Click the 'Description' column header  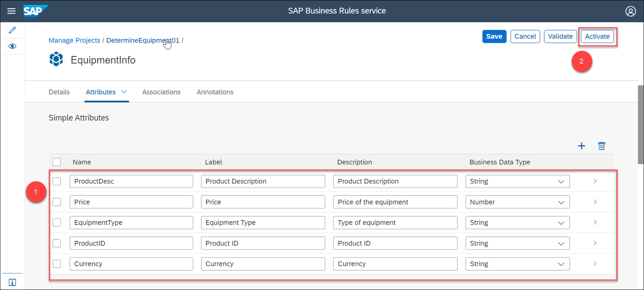point(355,162)
